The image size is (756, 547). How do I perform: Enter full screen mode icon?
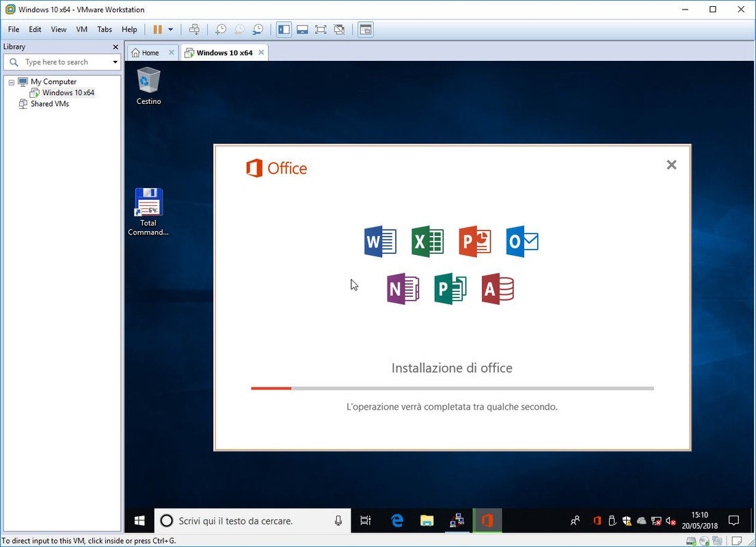[x=321, y=29]
